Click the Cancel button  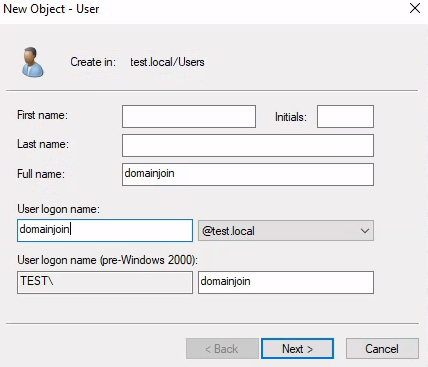[x=382, y=349]
